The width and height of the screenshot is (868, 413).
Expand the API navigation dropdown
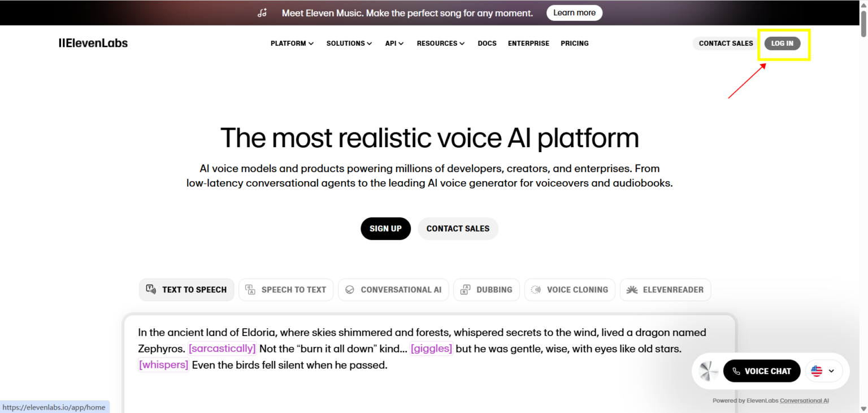pos(394,43)
